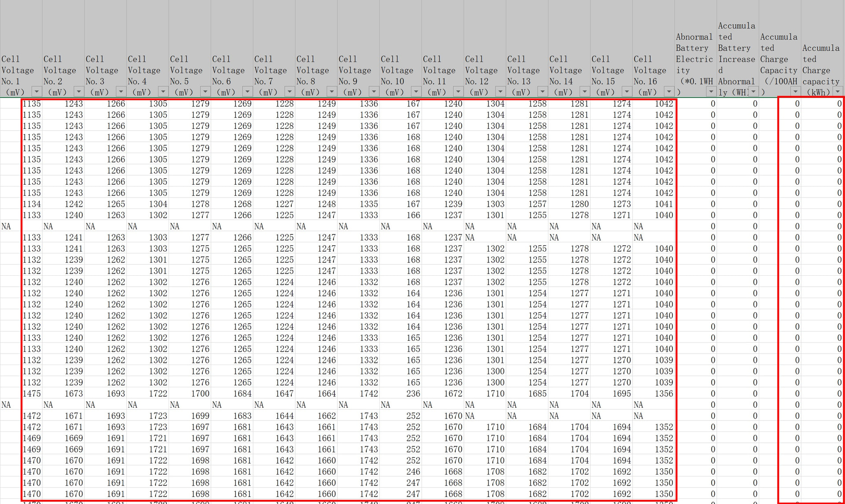Expand the Cell Voltage No. 5 filter arrow
Screen dimensions: 845x504
205,91
